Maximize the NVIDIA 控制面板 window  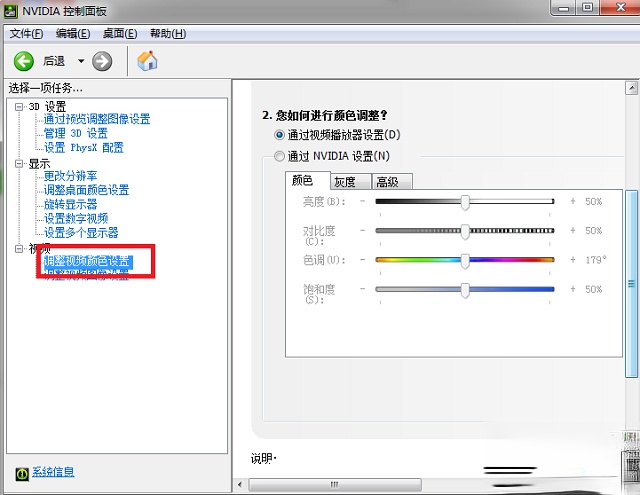pos(588,8)
